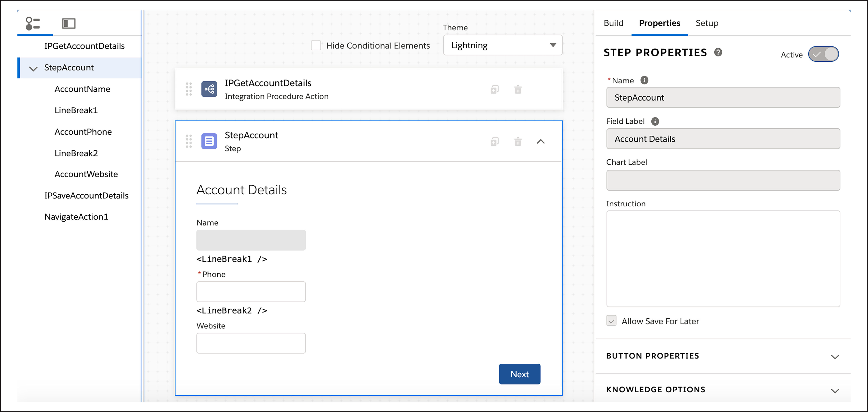Click the side panel layout icon
The width and height of the screenshot is (868, 412).
(69, 23)
